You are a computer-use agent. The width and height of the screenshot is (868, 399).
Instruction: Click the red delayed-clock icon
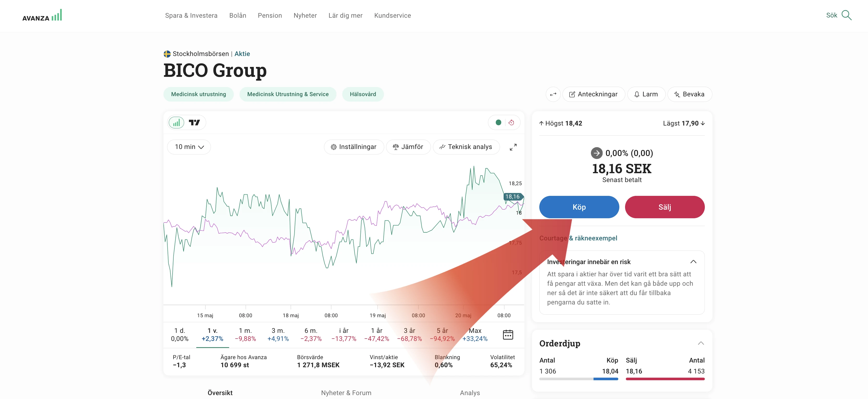(511, 123)
